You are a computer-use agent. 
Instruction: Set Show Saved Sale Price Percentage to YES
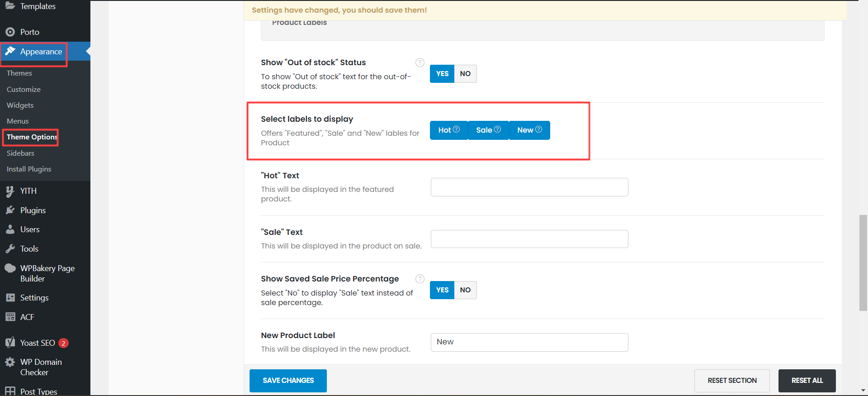[442, 290]
